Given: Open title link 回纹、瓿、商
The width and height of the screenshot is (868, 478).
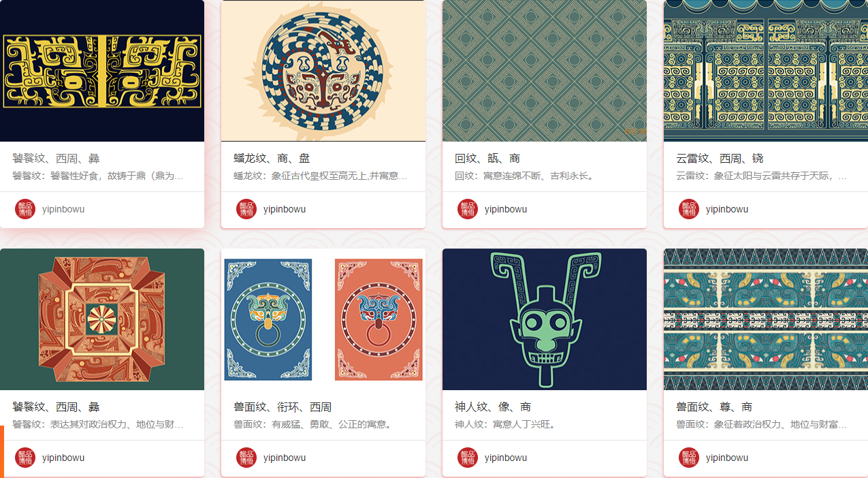Looking at the screenshot, I should click(487, 159).
